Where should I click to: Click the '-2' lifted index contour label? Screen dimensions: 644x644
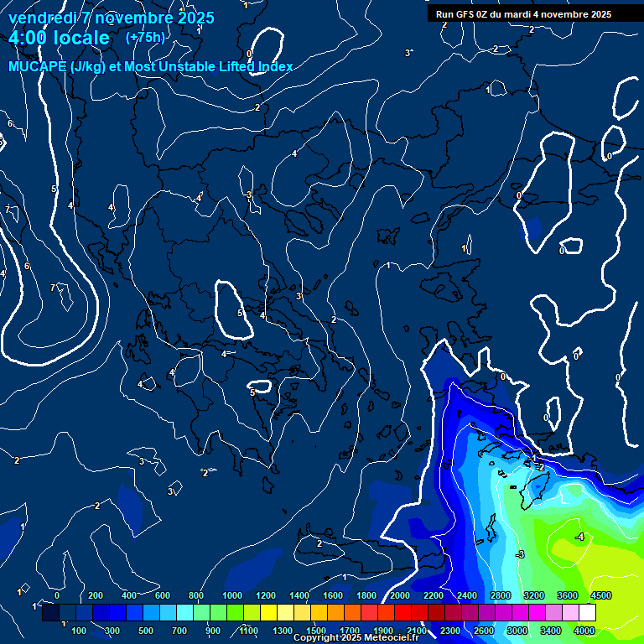click(540, 467)
